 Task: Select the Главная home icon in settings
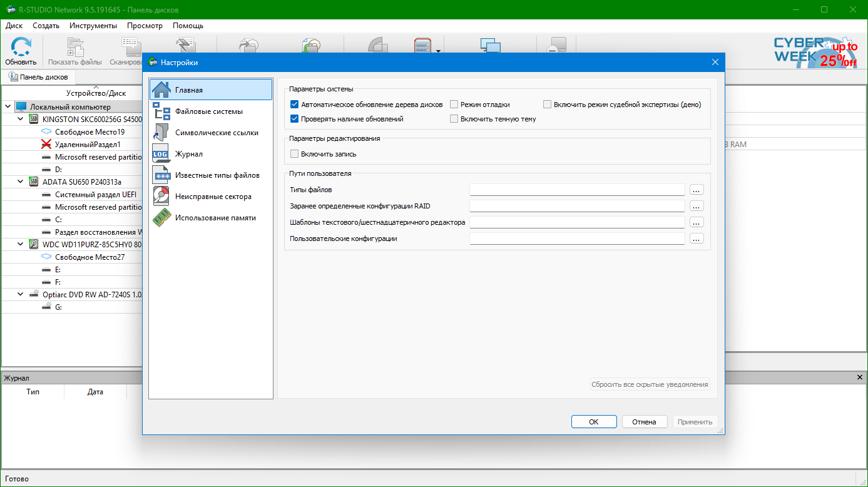(x=161, y=90)
